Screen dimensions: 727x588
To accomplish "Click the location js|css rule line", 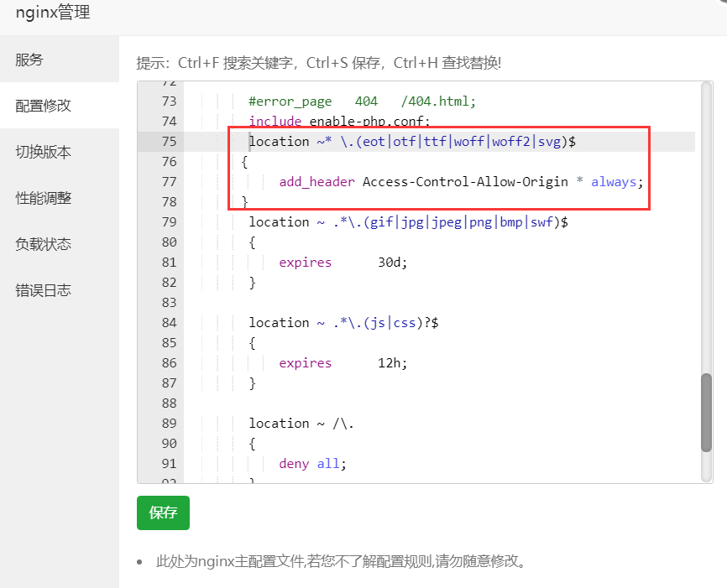I will [x=343, y=322].
